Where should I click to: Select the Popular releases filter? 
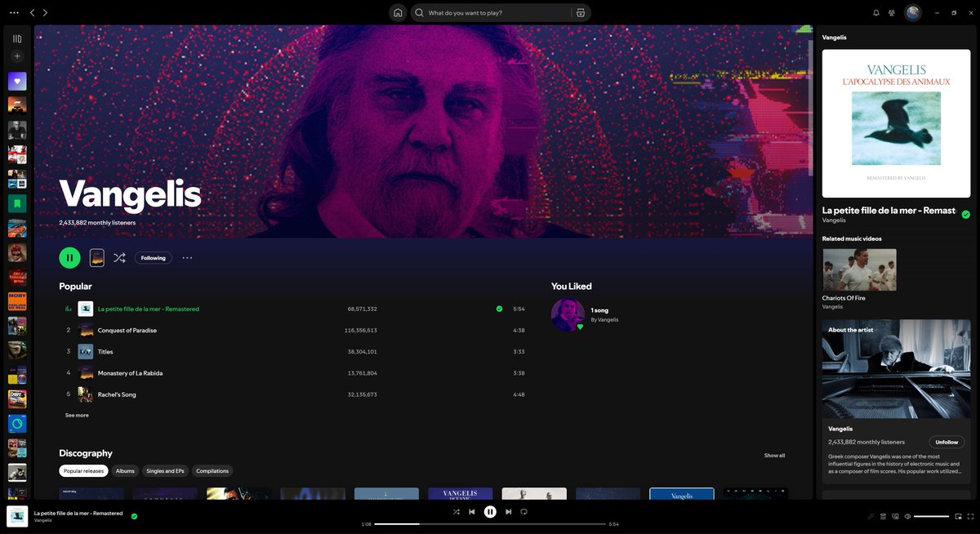(84, 471)
